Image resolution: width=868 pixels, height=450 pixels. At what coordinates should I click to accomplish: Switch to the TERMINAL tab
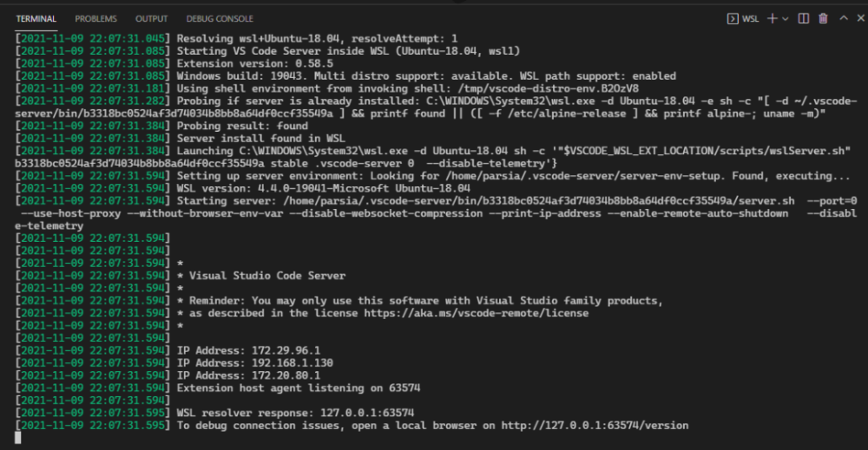(x=36, y=18)
